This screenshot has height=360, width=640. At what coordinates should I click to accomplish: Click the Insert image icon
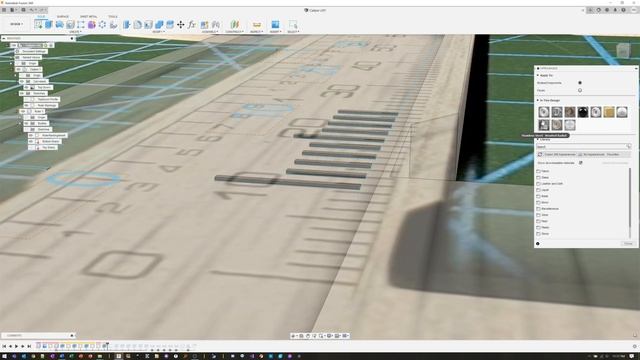click(276, 24)
